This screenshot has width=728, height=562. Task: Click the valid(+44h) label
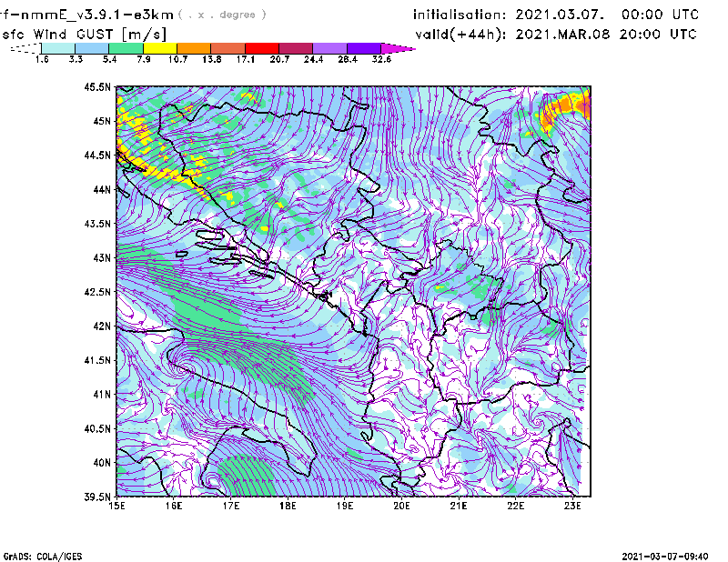click(x=461, y=35)
